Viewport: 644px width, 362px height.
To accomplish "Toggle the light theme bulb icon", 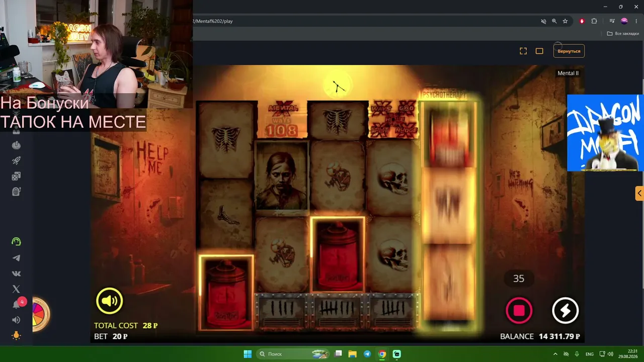I will click(16, 335).
